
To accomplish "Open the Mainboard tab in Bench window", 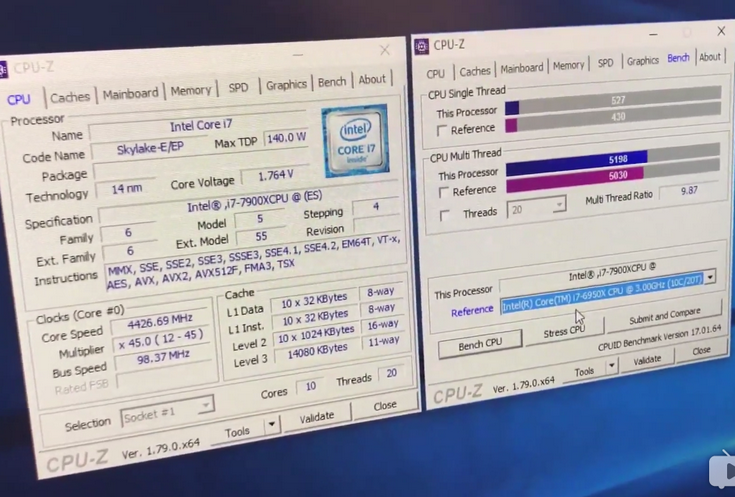I will click(521, 68).
